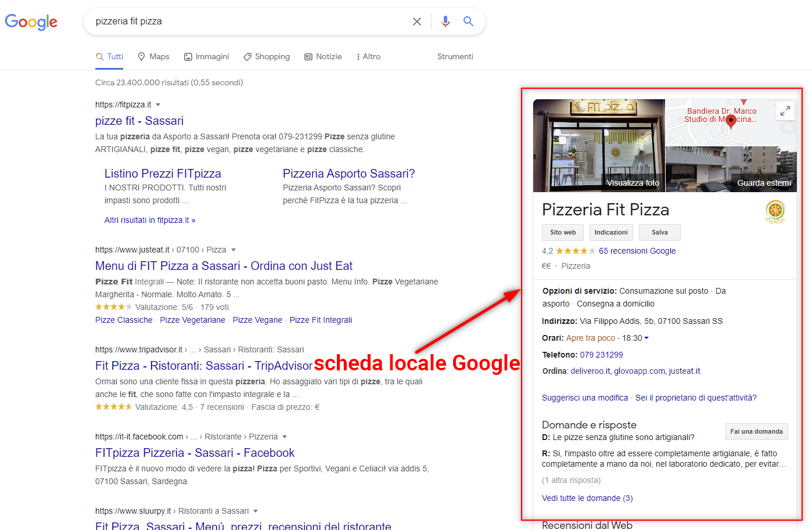Screen dimensions: 812x530
Task: Click the Salva button
Action: tap(660, 232)
